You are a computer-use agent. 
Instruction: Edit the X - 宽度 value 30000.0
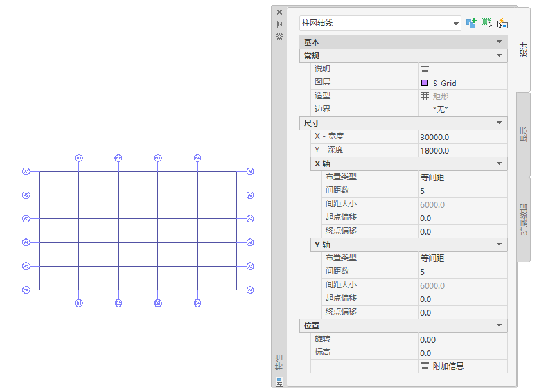point(463,138)
